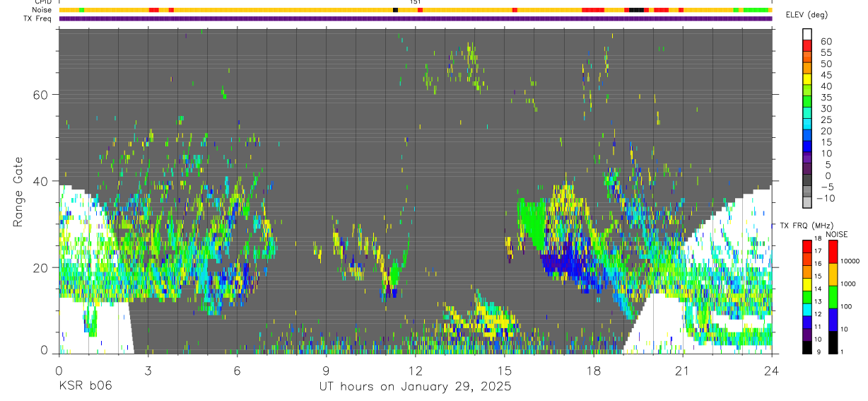Click the '30' label on ELEV color bar
Image resolution: width=868 pixels, height=401 pixels.
click(x=826, y=109)
